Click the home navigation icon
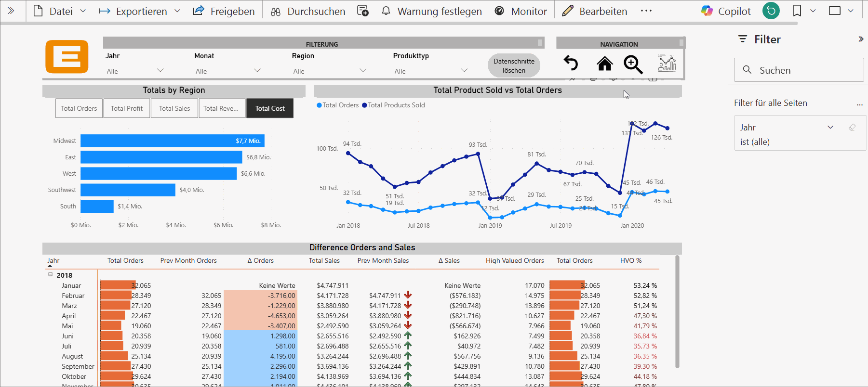The width and height of the screenshot is (868, 387). 604,64
